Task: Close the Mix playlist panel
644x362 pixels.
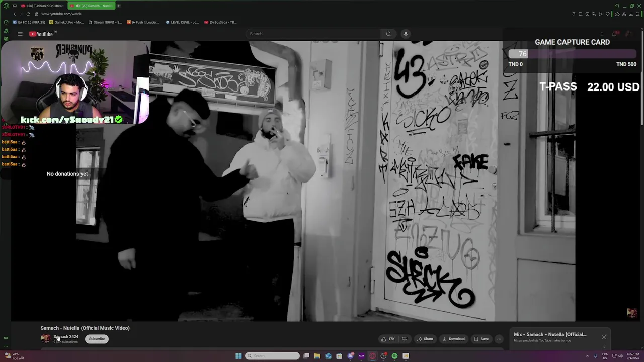Action: point(604,337)
